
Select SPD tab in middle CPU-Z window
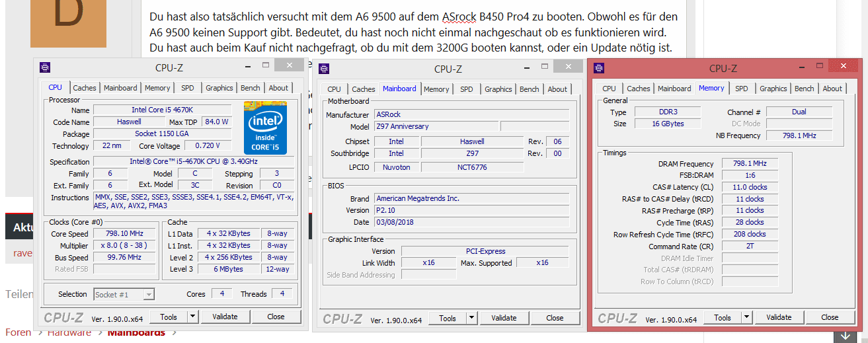(467, 89)
